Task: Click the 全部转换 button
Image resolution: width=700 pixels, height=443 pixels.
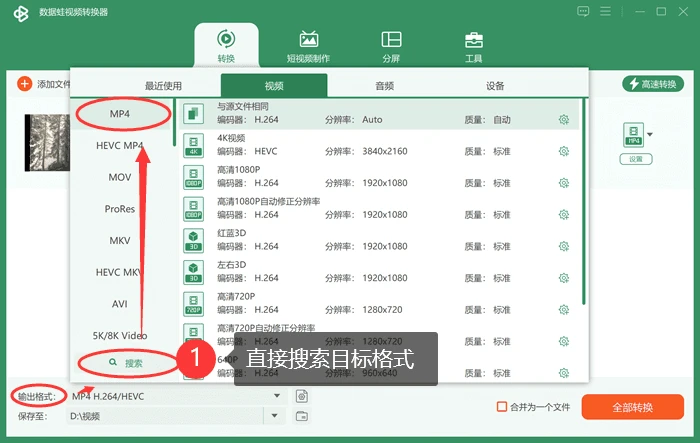Action: point(633,407)
